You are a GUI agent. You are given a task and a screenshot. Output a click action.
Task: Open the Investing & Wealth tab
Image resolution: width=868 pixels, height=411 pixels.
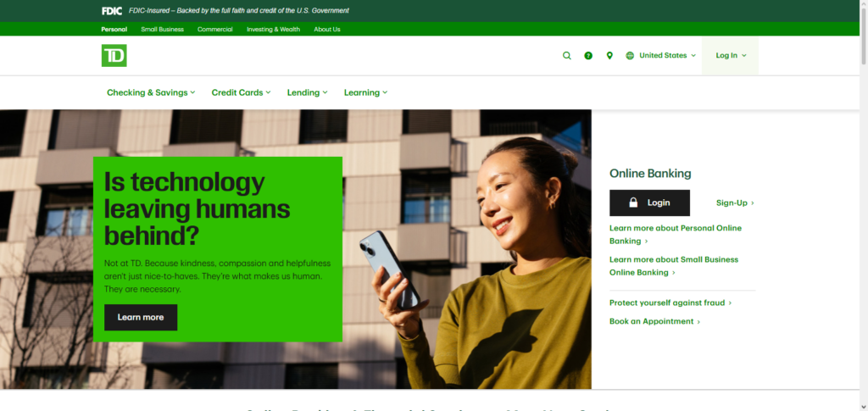pos(274,30)
